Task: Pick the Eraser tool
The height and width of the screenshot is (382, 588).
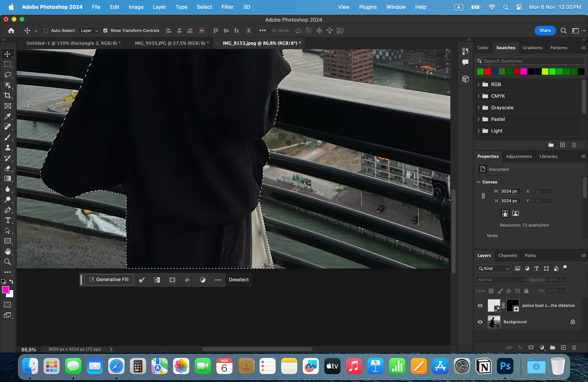Action: click(x=8, y=169)
